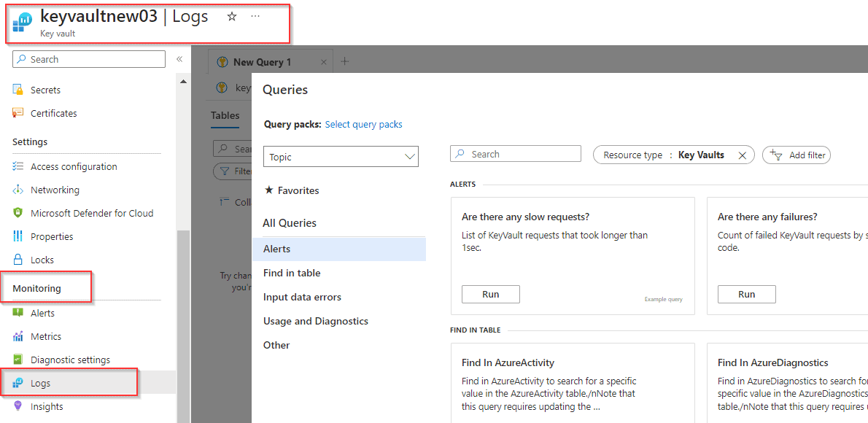Open Microsoft Defender for Cloud

[84, 212]
